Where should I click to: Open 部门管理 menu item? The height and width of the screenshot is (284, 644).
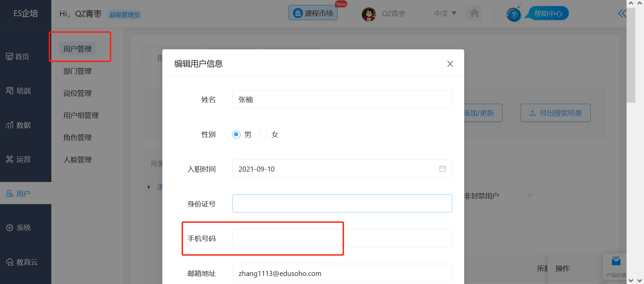click(77, 71)
